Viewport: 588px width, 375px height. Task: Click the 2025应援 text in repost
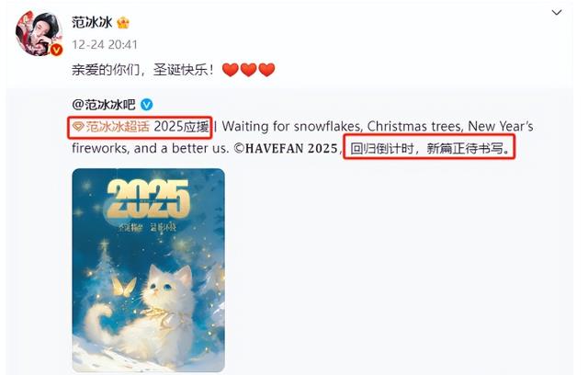[x=182, y=127]
